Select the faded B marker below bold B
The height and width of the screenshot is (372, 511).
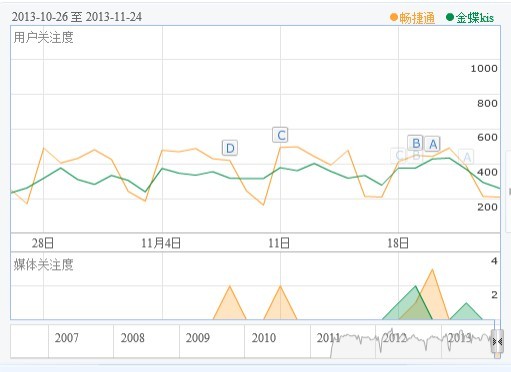pyautogui.click(x=416, y=156)
